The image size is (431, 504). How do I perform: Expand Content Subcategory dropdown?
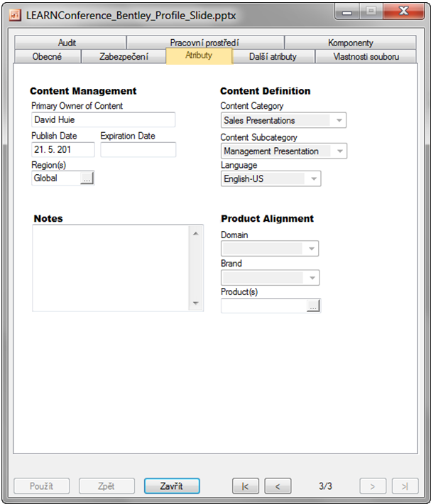coord(339,151)
